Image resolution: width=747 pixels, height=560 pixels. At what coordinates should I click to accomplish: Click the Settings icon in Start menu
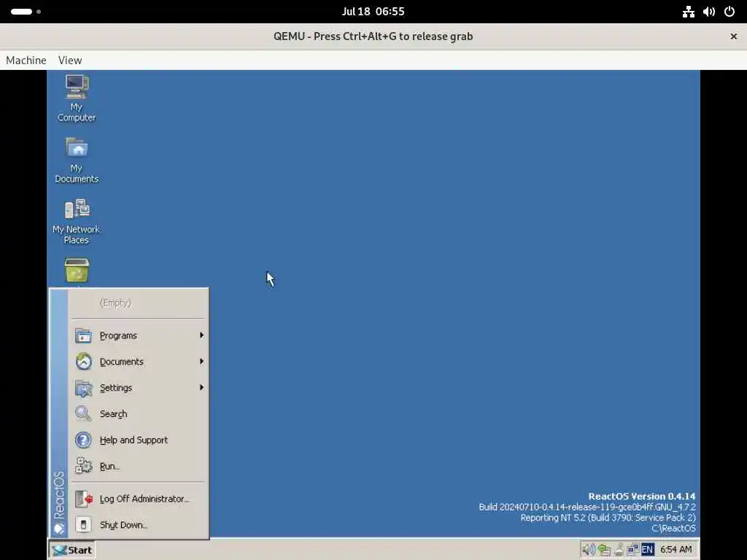click(83, 388)
